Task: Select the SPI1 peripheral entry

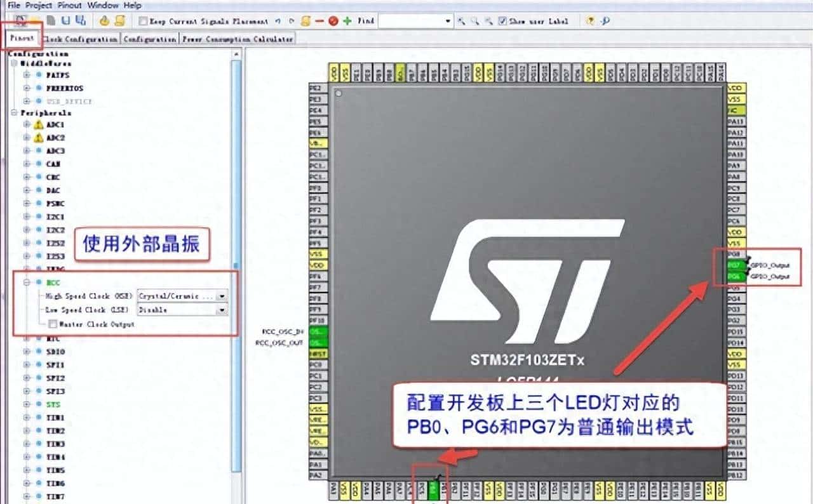Action: coord(55,365)
